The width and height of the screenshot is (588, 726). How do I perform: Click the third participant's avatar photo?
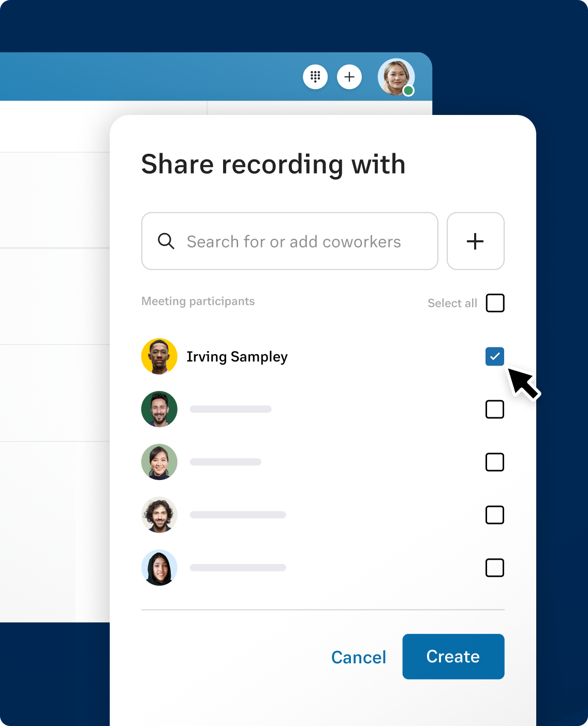coord(159,462)
